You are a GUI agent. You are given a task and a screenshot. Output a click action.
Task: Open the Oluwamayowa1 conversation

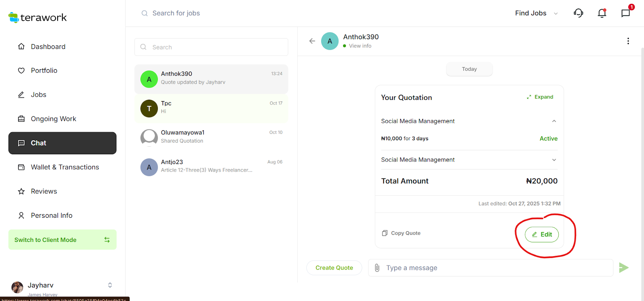[211, 137]
